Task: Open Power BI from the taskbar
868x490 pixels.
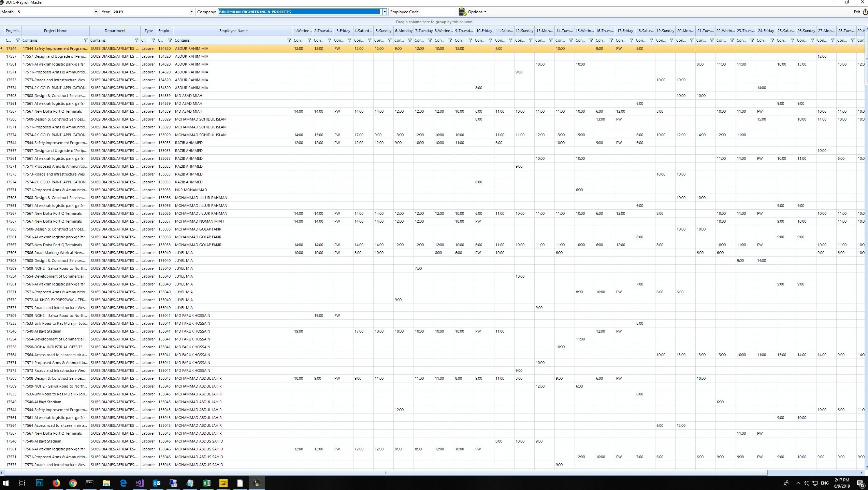Action: (x=223, y=483)
